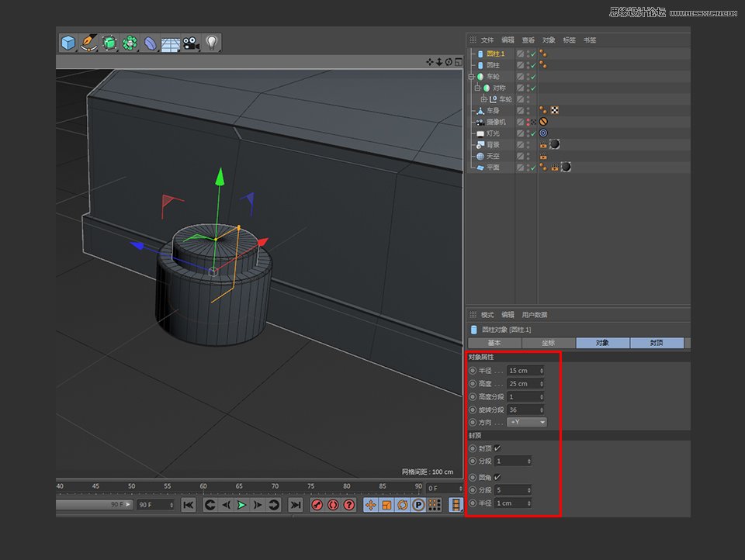Increase 旋转分段 with its stepper arrow

point(541,407)
